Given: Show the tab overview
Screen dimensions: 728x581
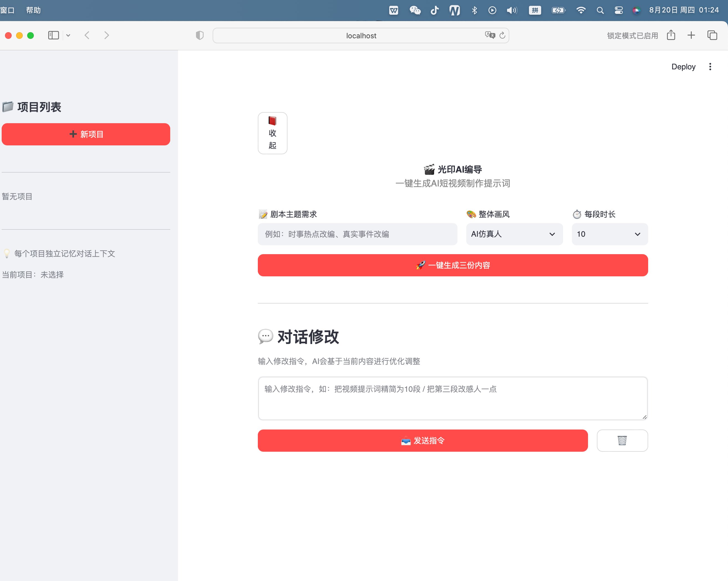Looking at the screenshot, I should [x=712, y=35].
